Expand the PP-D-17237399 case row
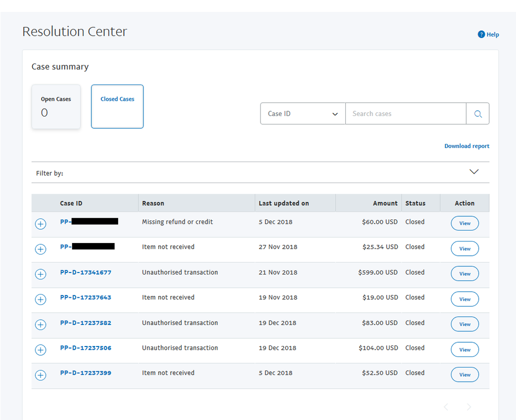The image size is (516, 420). pos(40,375)
